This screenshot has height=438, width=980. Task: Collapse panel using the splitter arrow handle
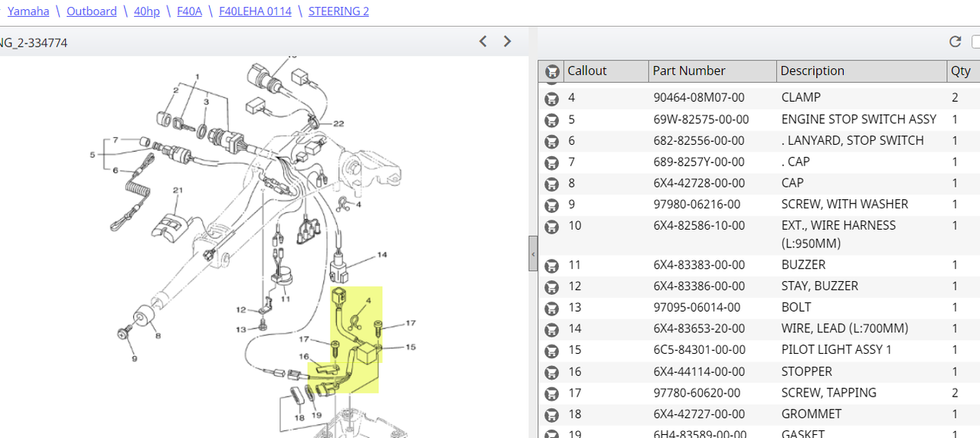[533, 254]
